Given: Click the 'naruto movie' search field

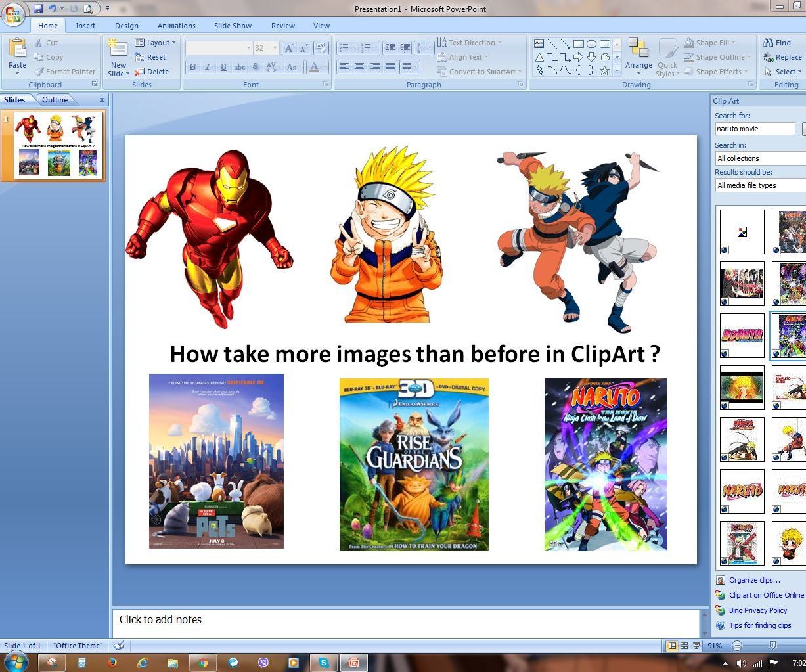Looking at the screenshot, I should pos(755,129).
